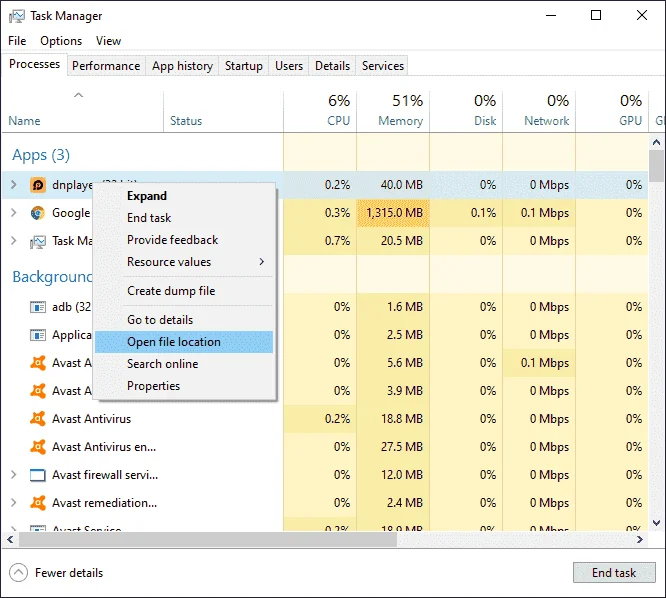Sort by the Memory column header
666x598 pixels.
click(393, 111)
